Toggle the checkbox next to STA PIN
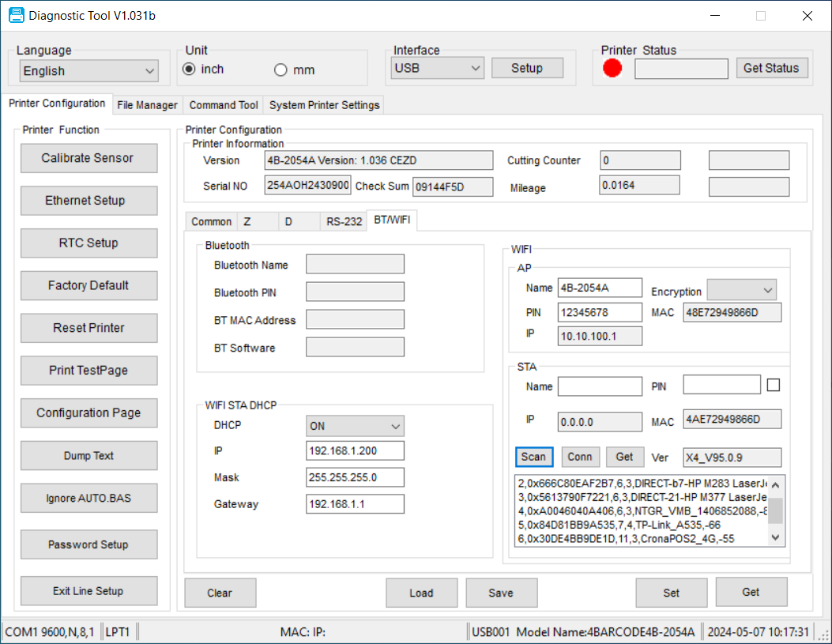The height and width of the screenshot is (644, 832). (774, 385)
